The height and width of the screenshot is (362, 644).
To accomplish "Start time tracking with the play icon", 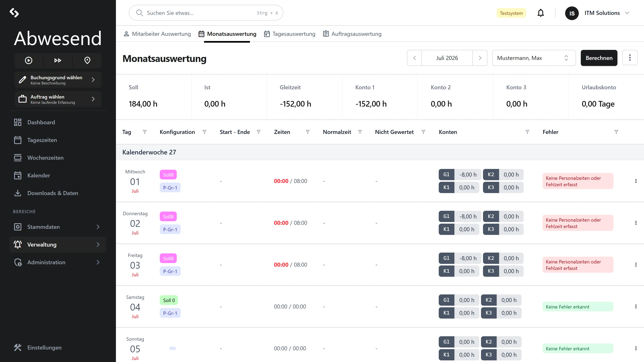I will [29, 60].
